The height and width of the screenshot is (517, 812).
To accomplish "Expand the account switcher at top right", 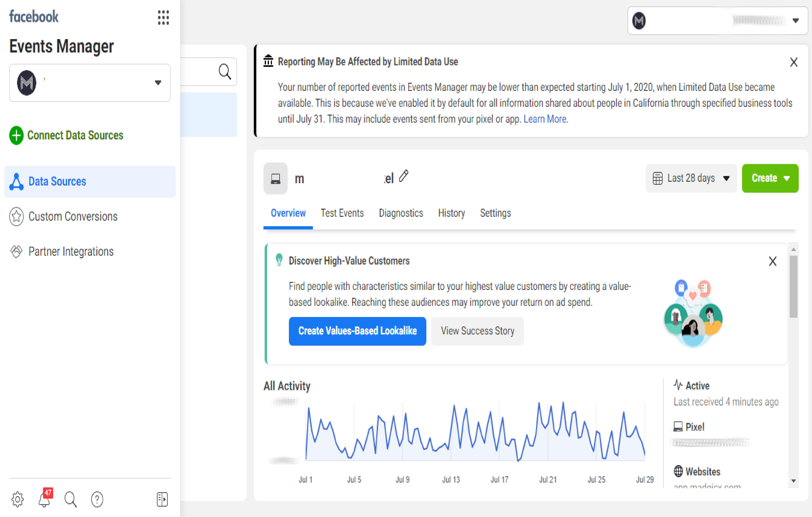I will click(x=795, y=20).
